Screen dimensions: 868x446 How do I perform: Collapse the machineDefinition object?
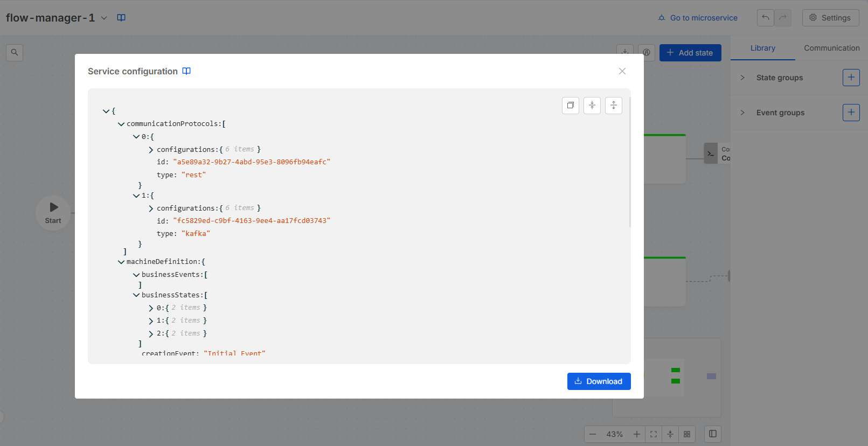[x=121, y=262]
